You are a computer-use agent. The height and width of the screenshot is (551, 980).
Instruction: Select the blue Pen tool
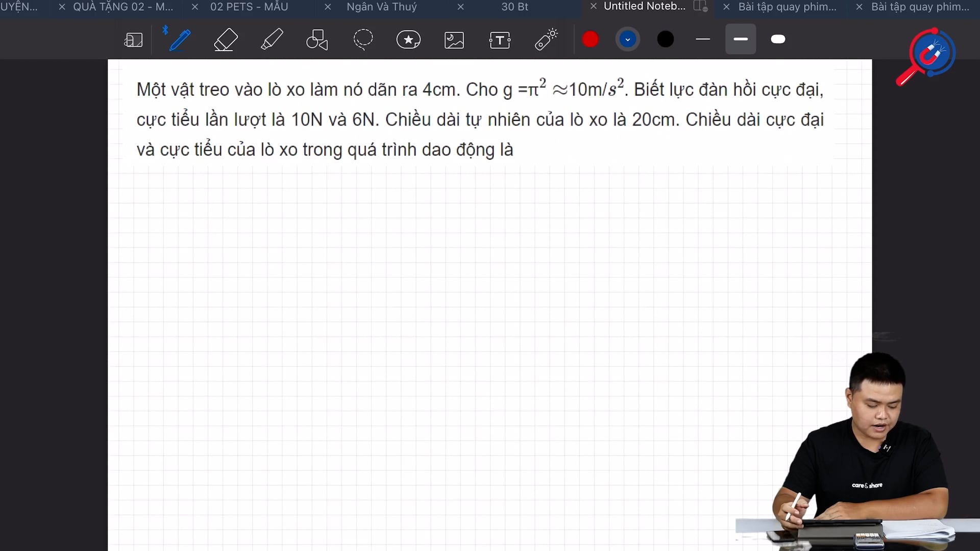(x=180, y=40)
